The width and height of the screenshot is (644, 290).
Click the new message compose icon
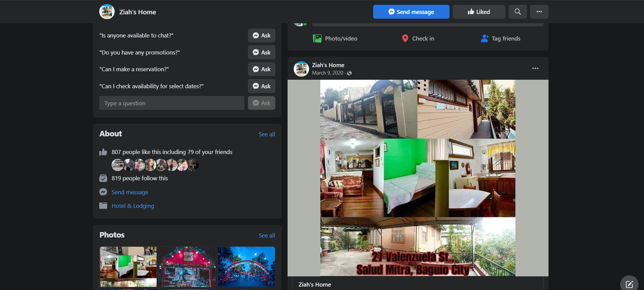click(629, 284)
